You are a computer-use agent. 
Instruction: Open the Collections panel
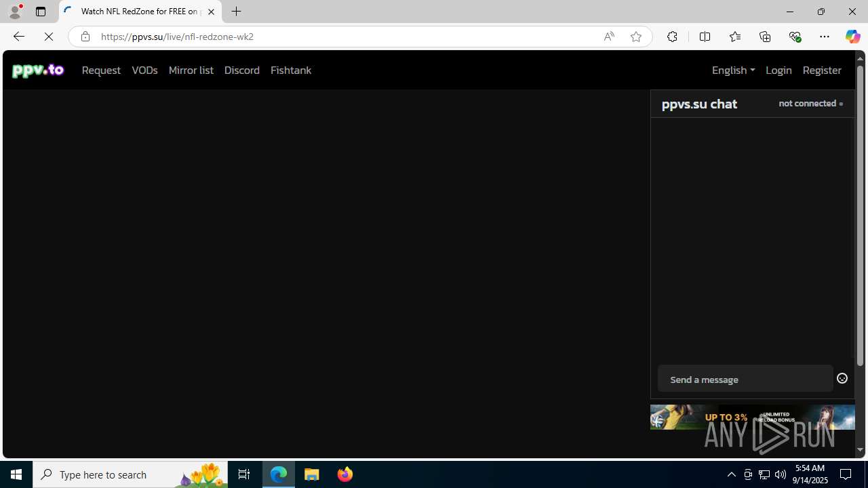pyautogui.click(x=765, y=37)
